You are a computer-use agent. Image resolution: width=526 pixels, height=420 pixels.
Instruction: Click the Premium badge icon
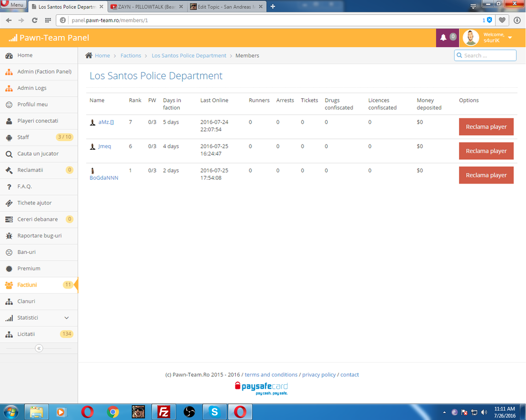pos(9,269)
